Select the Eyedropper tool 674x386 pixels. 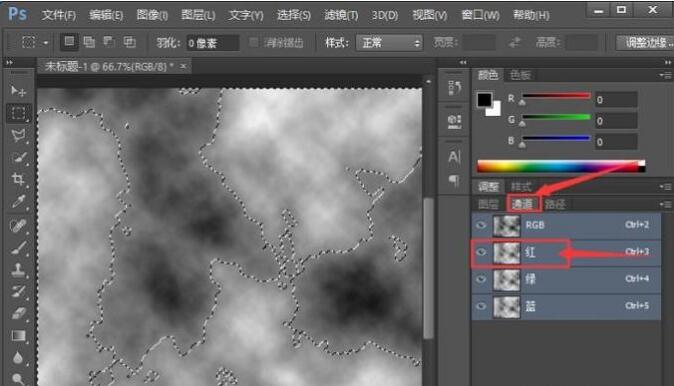point(18,201)
